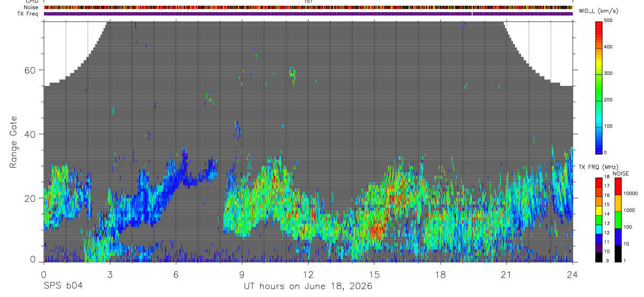Viewport: 644px width, 297px height.
Task: Click the 3 tick on UT axis
Action: point(110,274)
